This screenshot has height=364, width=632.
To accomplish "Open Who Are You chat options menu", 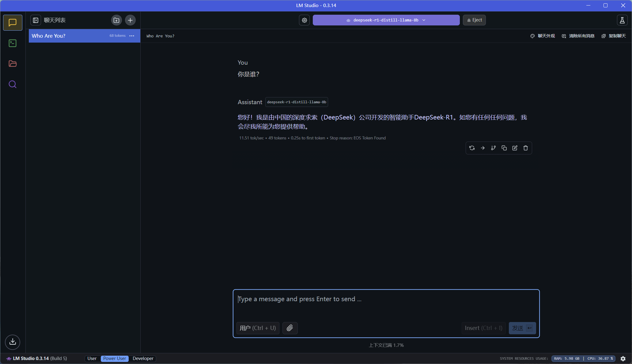I will 132,36.
